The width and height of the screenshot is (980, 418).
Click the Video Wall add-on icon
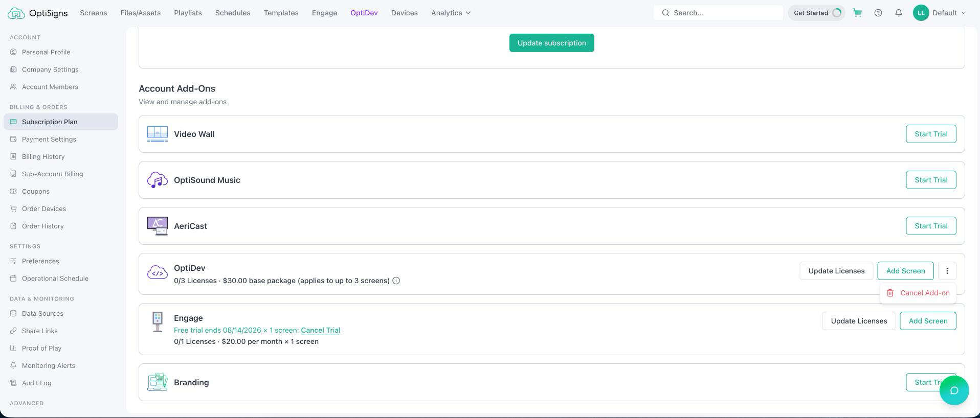(158, 134)
